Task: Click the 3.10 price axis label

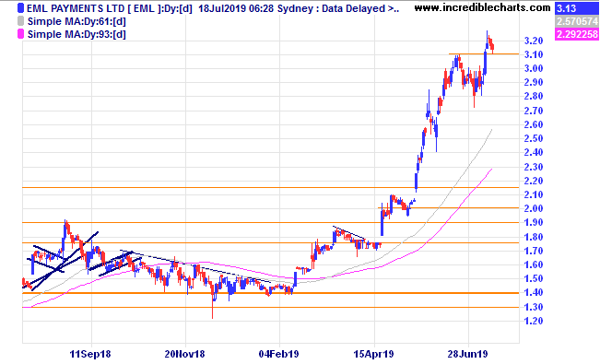Action: 534,54
